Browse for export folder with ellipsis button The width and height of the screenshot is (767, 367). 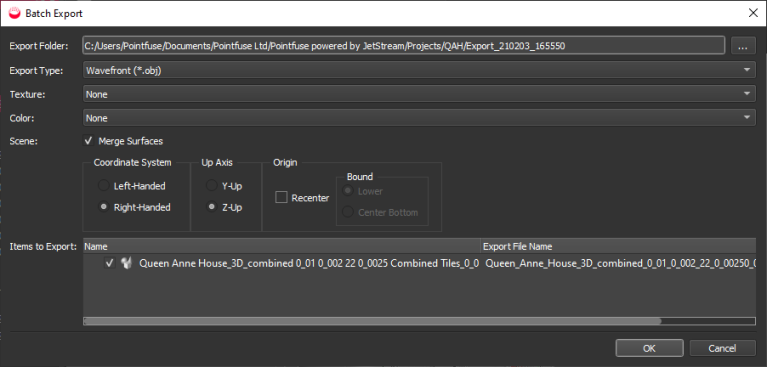(744, 46)
